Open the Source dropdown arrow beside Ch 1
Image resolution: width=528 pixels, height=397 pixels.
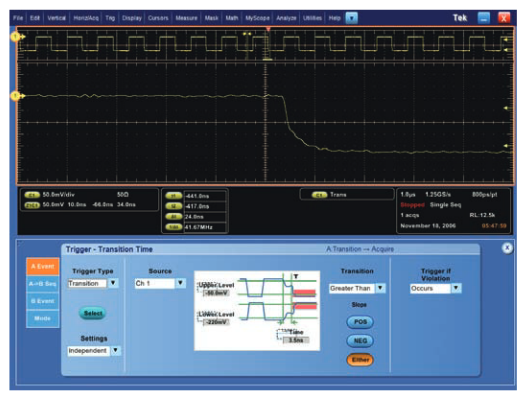[181, 283]
